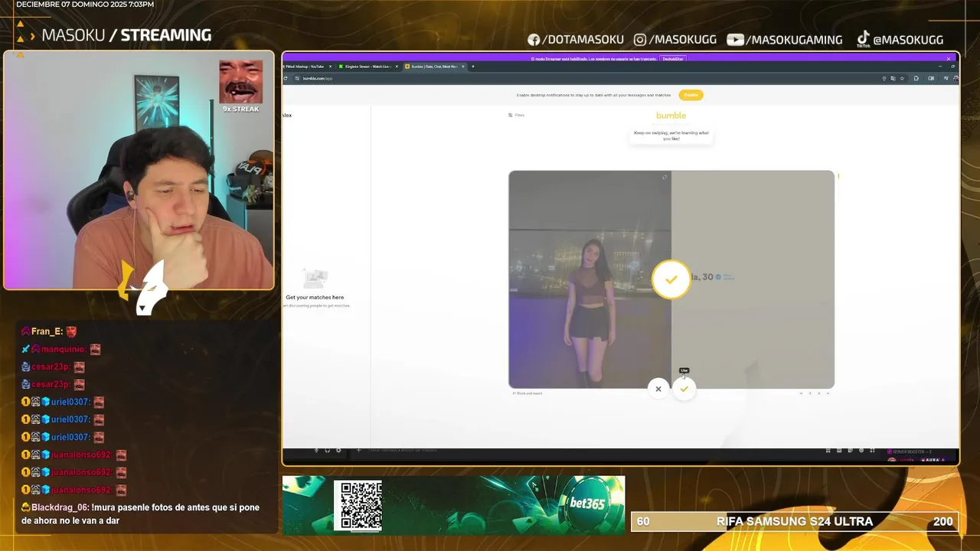This screenshot has height=551, width=980.
Task: Click the yellow Like checkmark button
Action: [684, 389]
